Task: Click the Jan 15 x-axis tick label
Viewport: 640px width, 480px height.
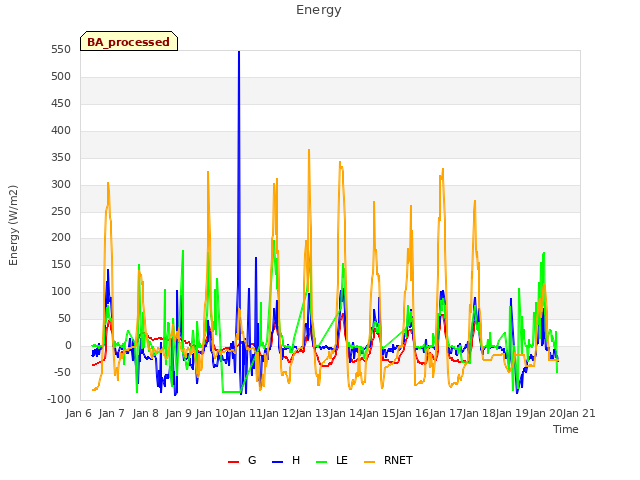Action: pyautogui.click(x=379, y=413)
